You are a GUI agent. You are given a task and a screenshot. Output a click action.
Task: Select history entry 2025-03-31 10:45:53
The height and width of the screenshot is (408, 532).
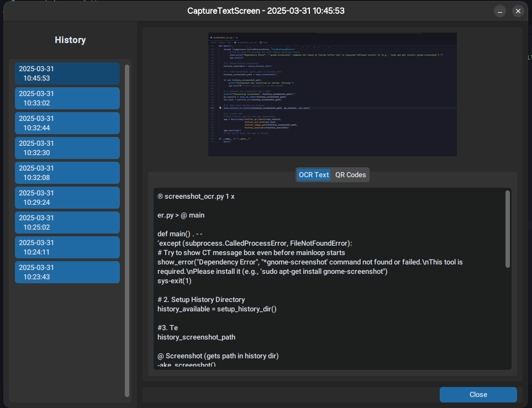coord(67,73)
